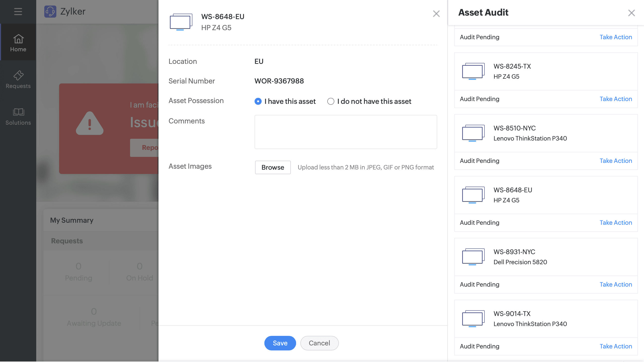Take Action on WS-9014-TX asset
Image resolution: width=644 pixels, height=362 pixels.
pyautogui.click(x=616, y=346)
